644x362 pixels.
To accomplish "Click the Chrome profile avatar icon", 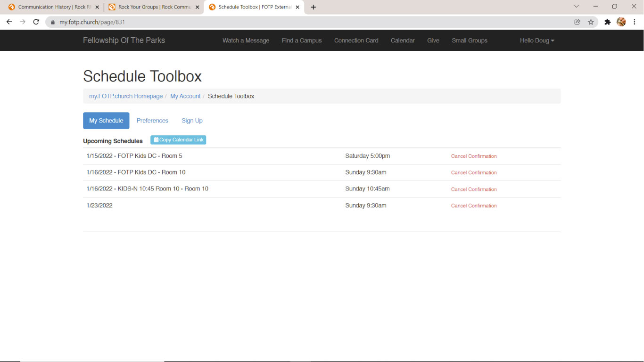I will coord(621,22).
